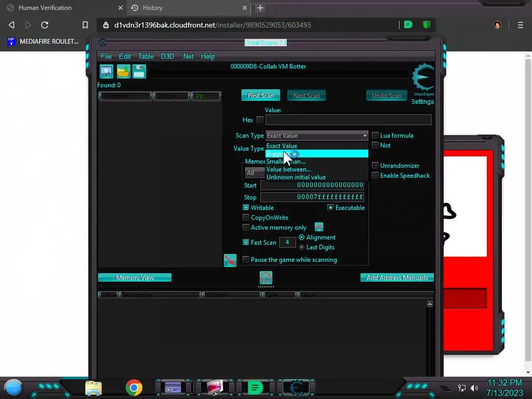
Task: Check Enable Speedhack
Action: (x=375, y=176)
